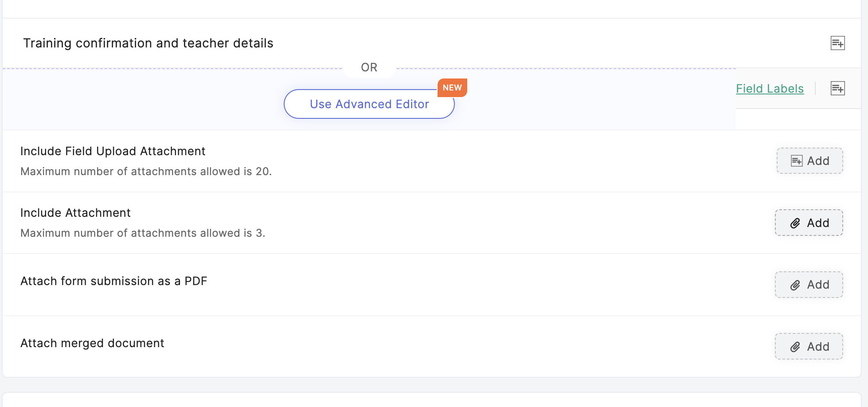Screen dimensions: 868x407
Task: Click the insert-field icon beside the subject line
Action: coord(837,43)
